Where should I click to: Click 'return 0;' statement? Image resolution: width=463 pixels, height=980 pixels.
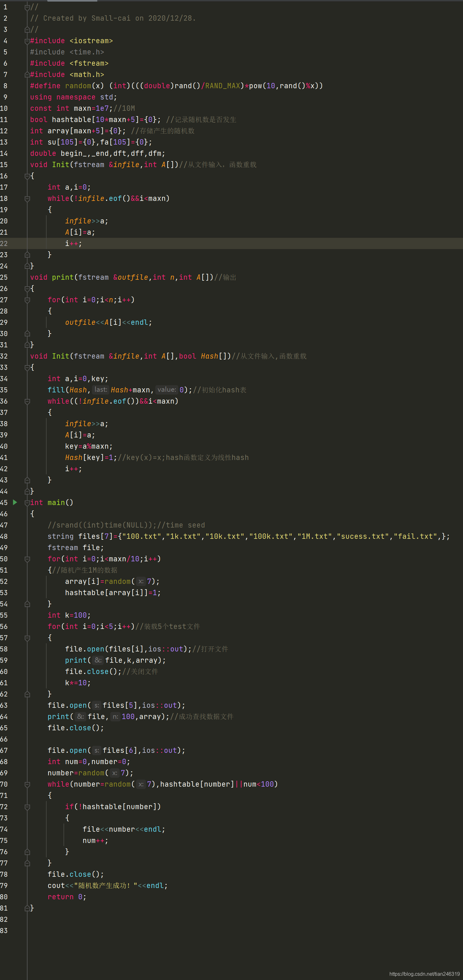click(x=67, y=897)
